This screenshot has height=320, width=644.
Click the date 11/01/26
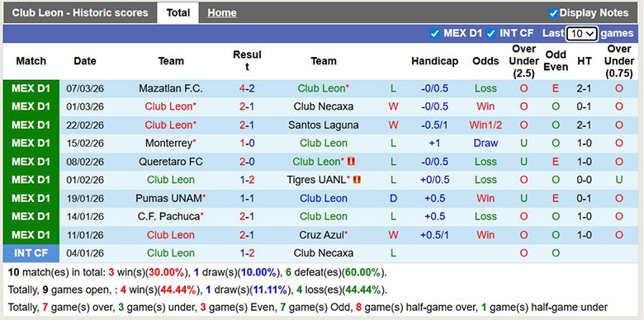[x=85, y=235]
